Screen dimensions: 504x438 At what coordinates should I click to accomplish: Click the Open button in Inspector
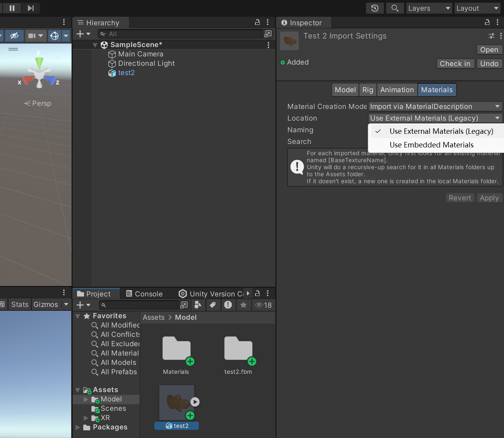pyautogui.click(x=489, y=50)
